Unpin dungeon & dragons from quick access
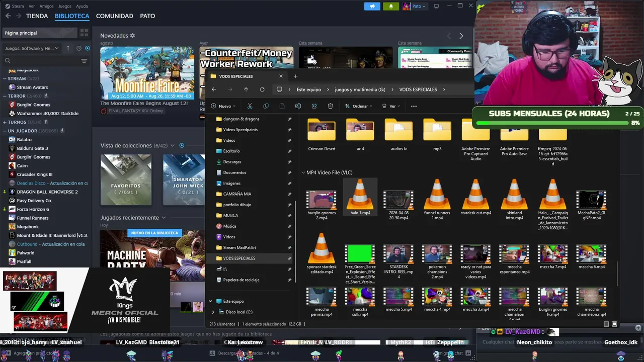This screenshot has height=362, width=644. tap(289, 119)
